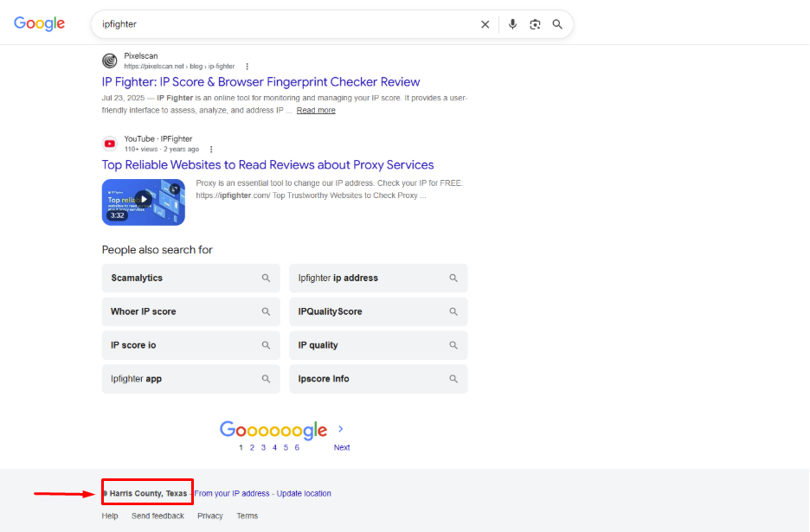Click the YouTube · IPFighter source label

[x=158, y=139]
